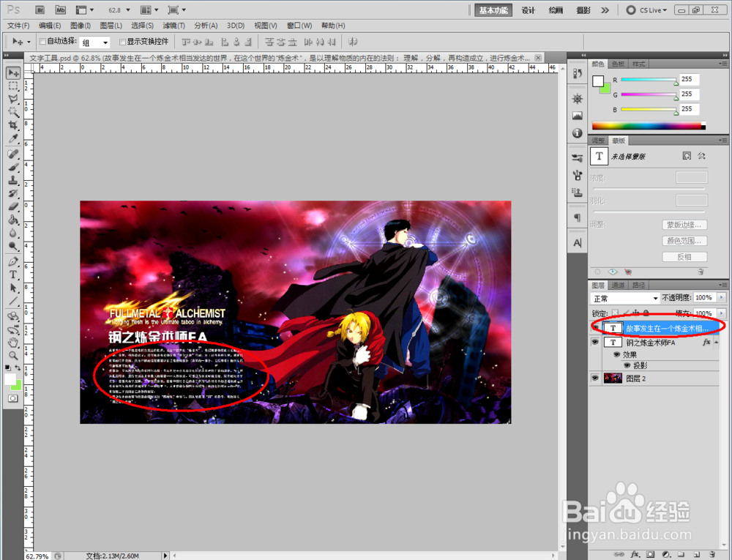Select the Rectangular Marquee tool

tap(13, 86)
